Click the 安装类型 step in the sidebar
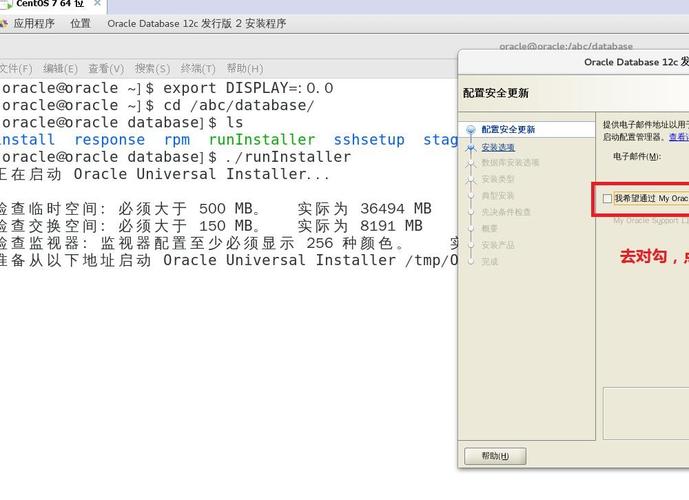This screenshot has height=500, width=689. pos(497,179)
